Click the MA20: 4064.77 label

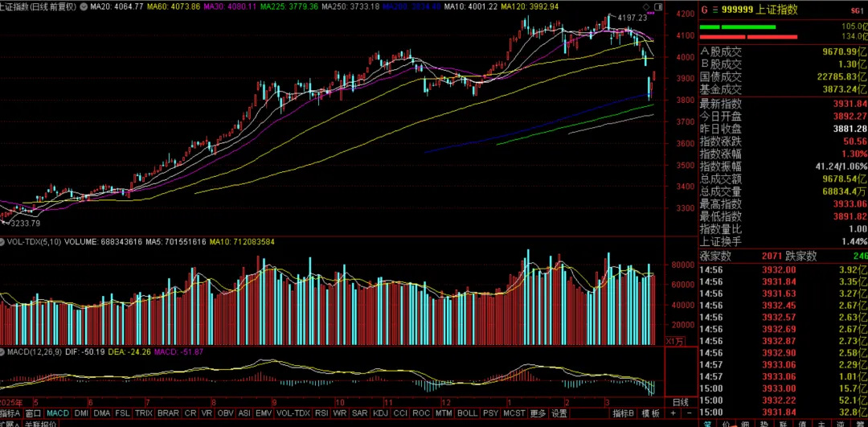[117, 6]
